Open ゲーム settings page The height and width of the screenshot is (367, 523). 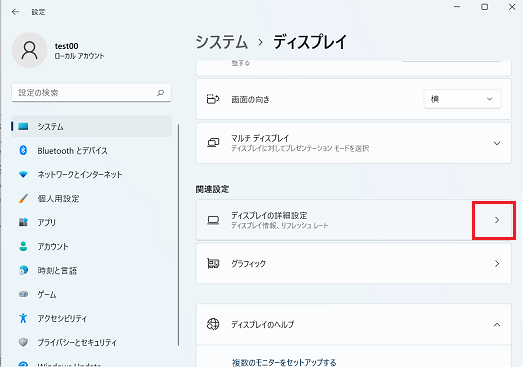pyautogui.click(x=91, y=294)
